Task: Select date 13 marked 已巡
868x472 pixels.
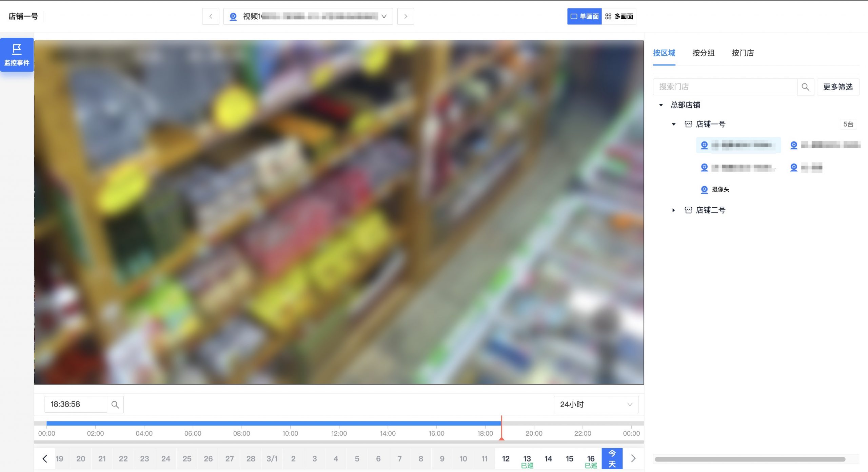Action: (x=527, y=459)
